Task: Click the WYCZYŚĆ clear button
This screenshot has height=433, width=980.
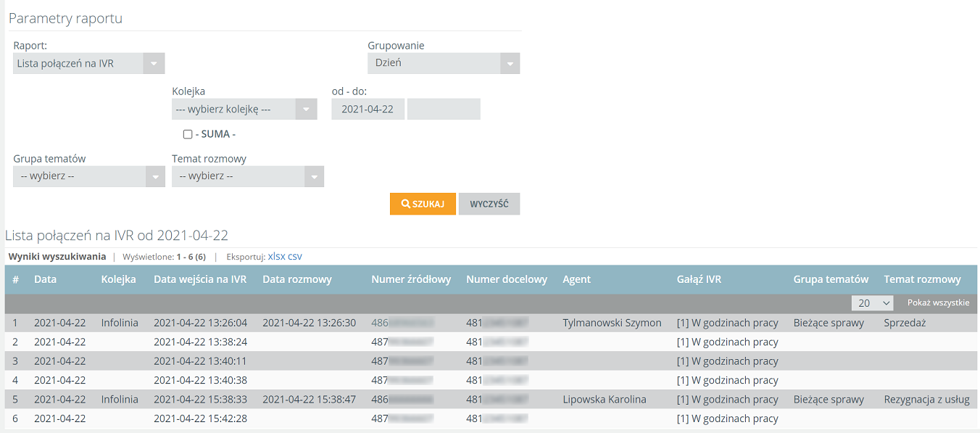Action: pos(489,204)
